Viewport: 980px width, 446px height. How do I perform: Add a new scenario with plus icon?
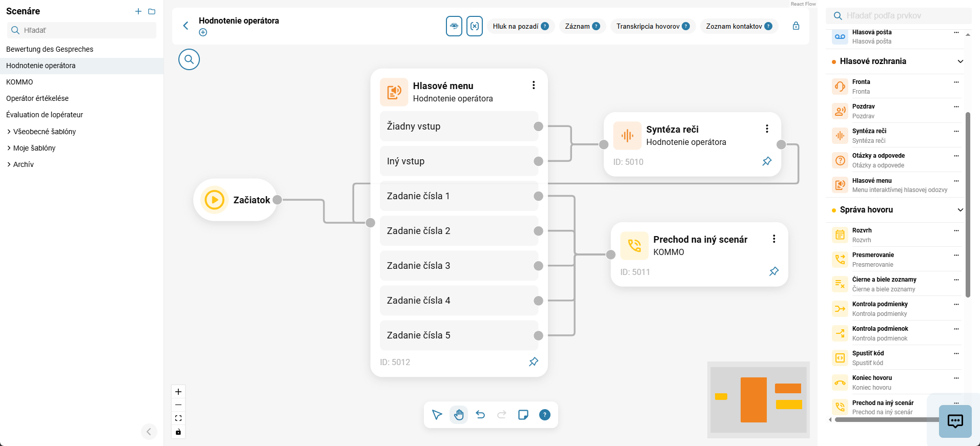pos(138,11)
